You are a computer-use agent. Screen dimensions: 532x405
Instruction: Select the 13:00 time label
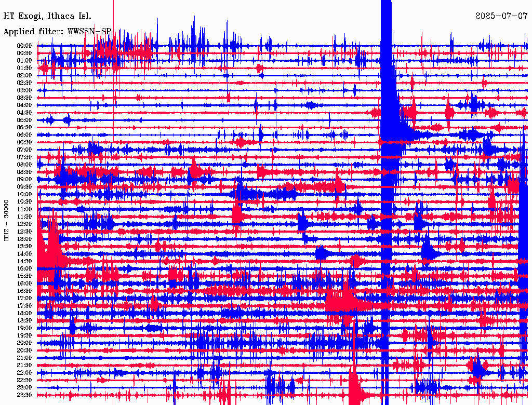24,239
